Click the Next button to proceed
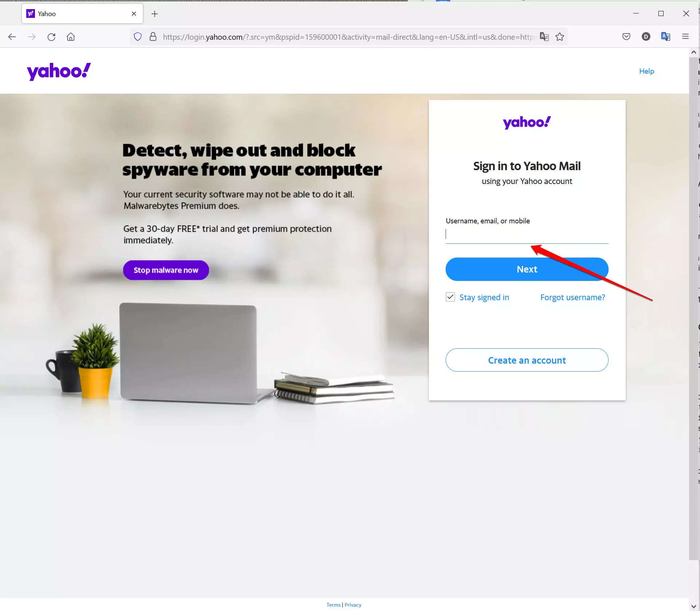 click(527, 269)
